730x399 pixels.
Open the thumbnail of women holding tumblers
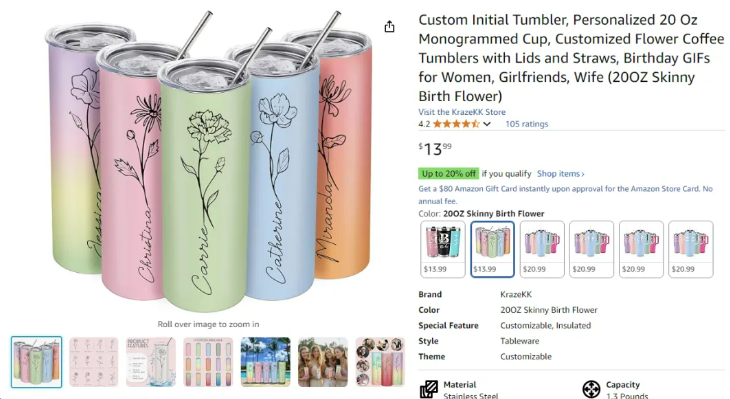323,362
